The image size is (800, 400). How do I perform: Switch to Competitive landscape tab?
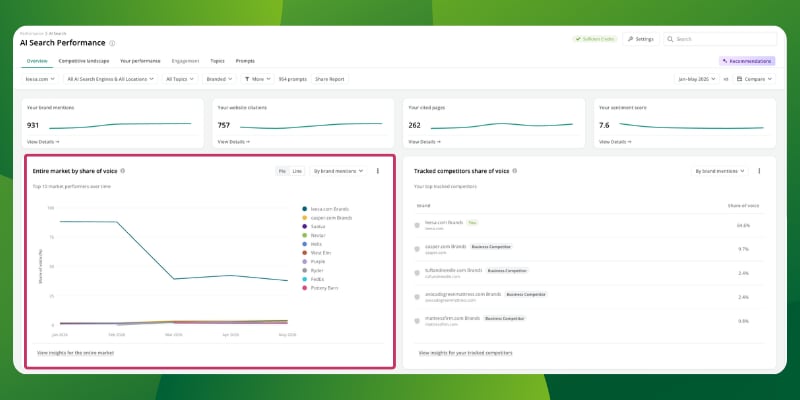click(84, 61)
